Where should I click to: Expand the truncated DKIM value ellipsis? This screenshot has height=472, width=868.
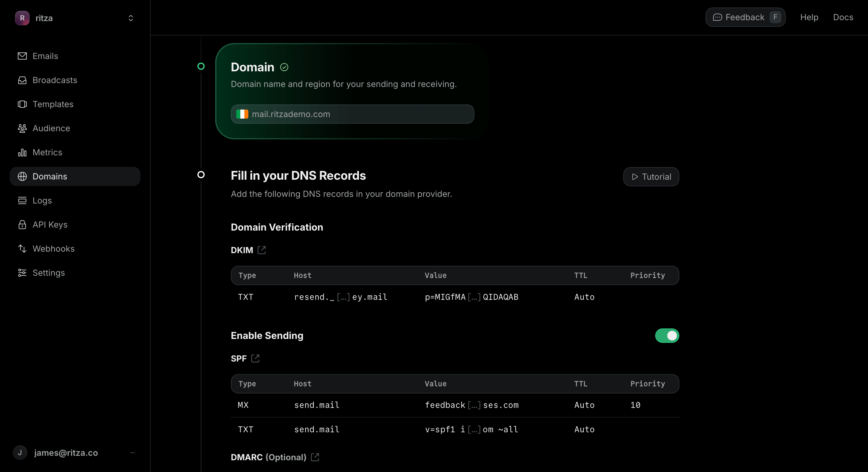tap(474, 297)
